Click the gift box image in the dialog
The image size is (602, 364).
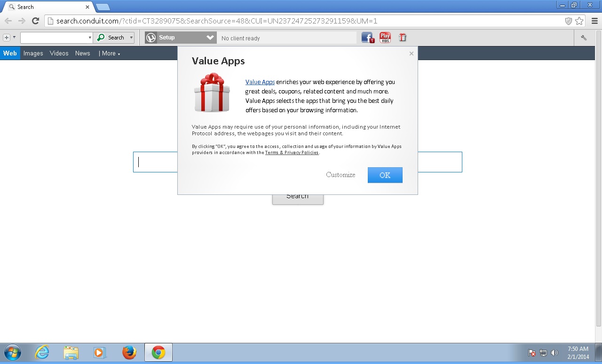click(x=212, y=93)
